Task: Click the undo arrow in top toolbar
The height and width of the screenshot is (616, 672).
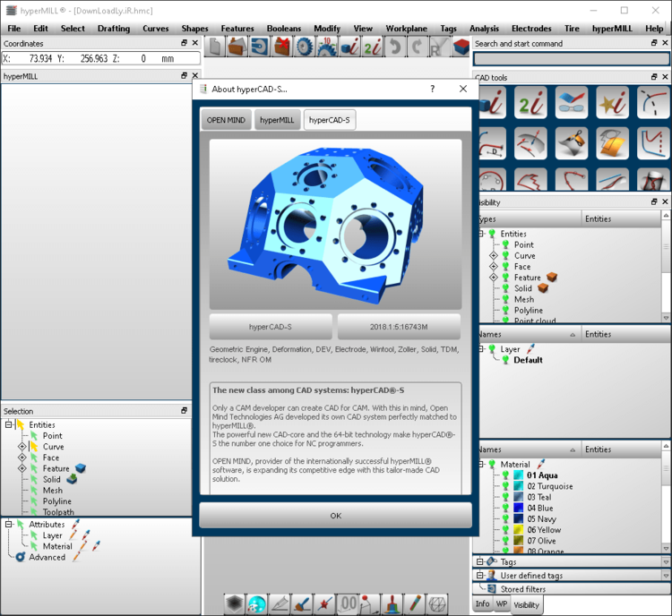Action: click(395, 47)
